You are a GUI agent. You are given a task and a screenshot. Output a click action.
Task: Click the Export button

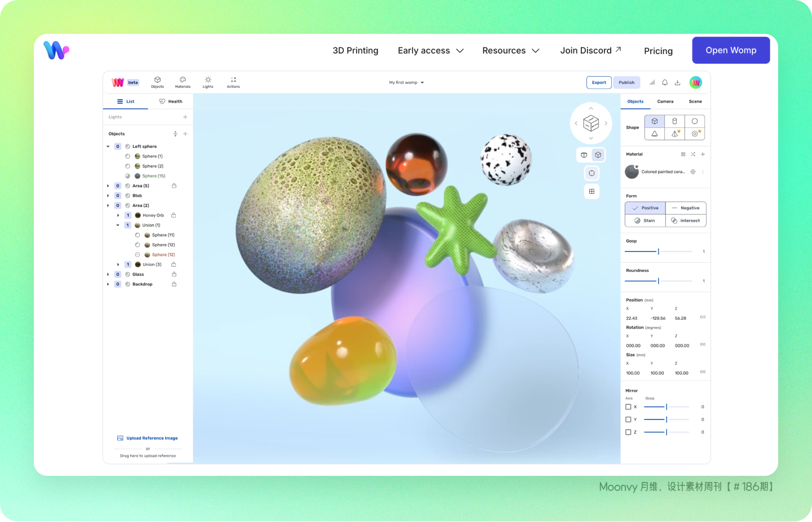click(x=599, y=82)
